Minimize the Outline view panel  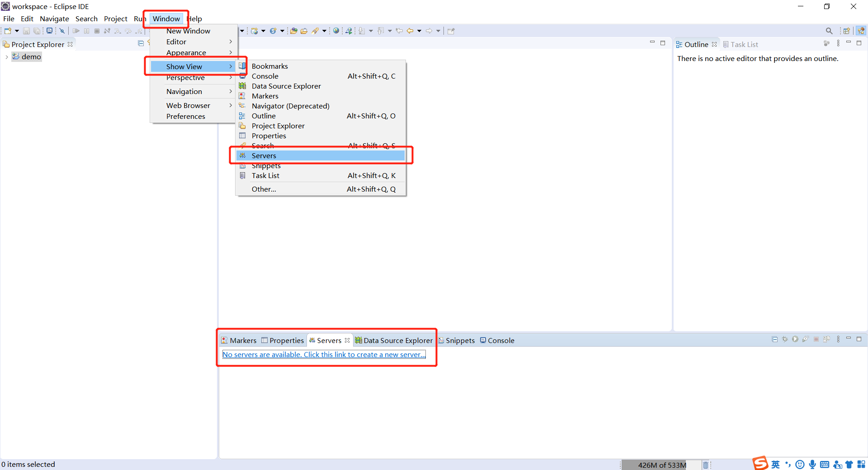(849, 42)
